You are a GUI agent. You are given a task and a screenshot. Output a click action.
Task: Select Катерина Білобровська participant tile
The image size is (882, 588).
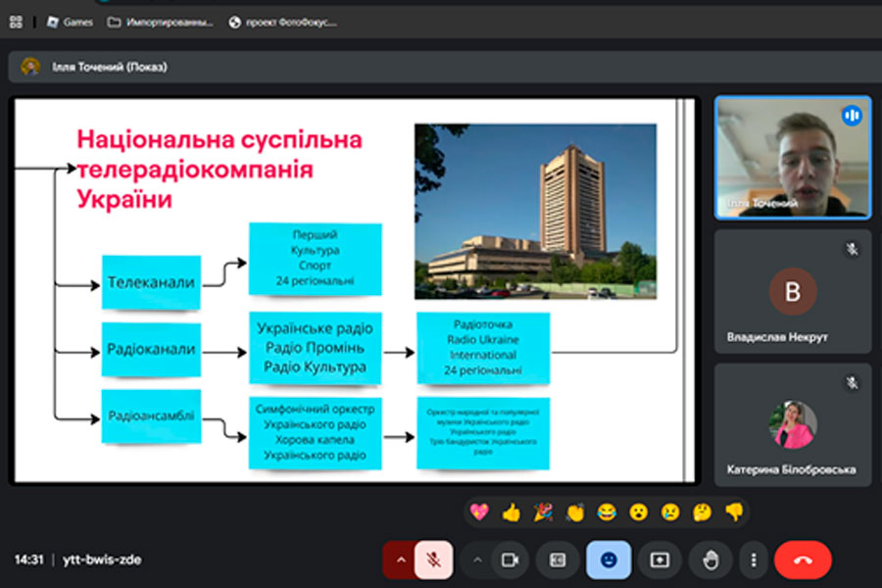792,424
